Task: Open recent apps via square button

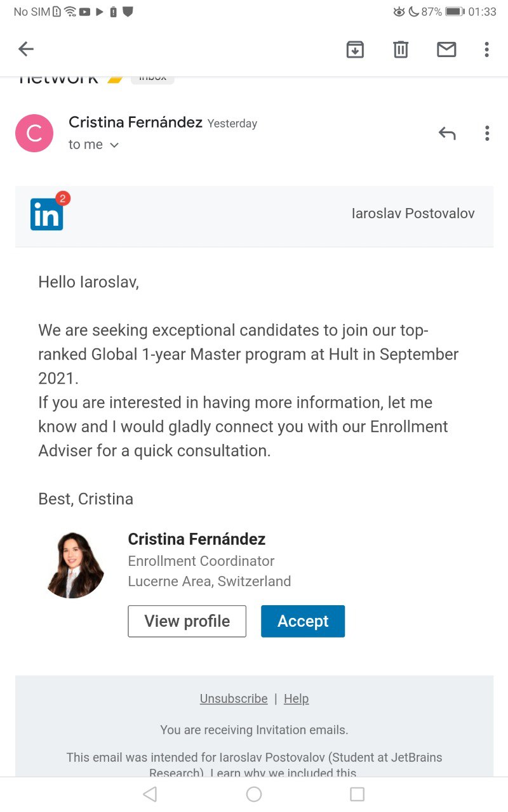Action: click(358, 794)
